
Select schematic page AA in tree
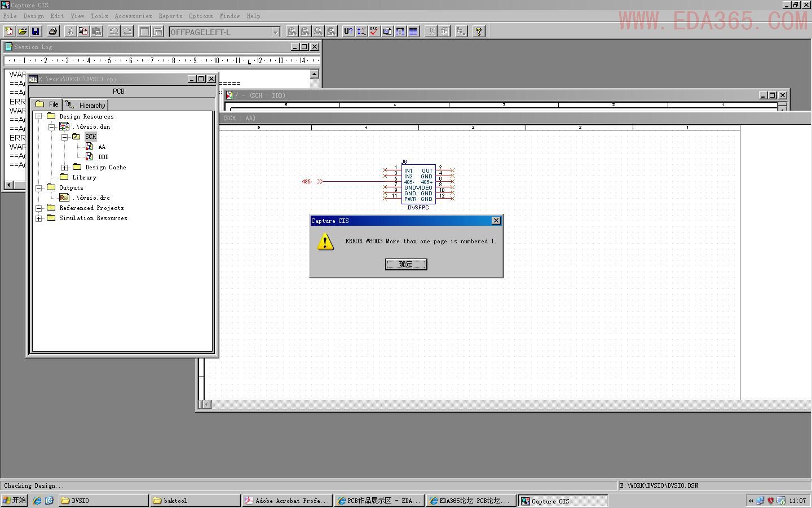[x=101, y=147]
